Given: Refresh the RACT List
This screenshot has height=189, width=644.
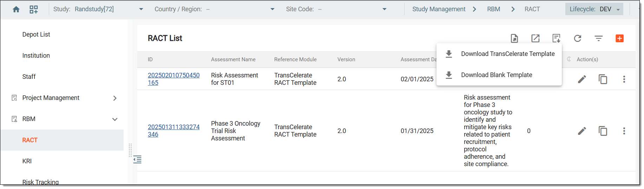Looking at the screenshot, I should click(578, 38).
